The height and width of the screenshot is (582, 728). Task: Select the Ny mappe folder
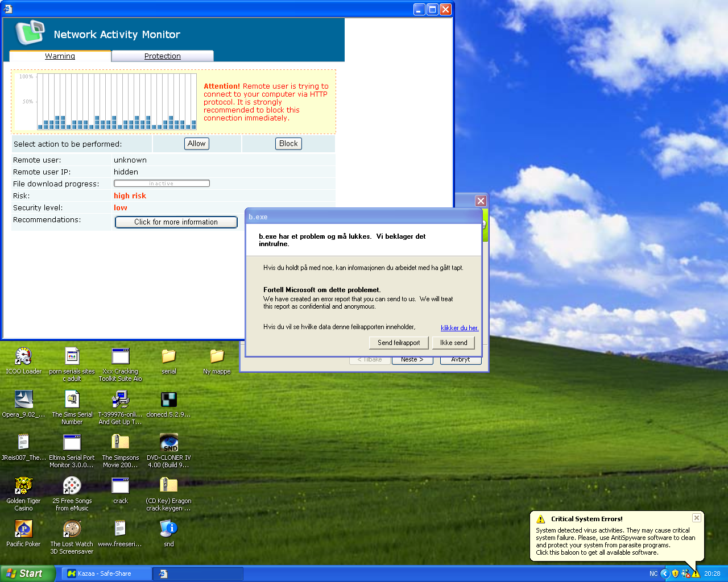[217, 361]
